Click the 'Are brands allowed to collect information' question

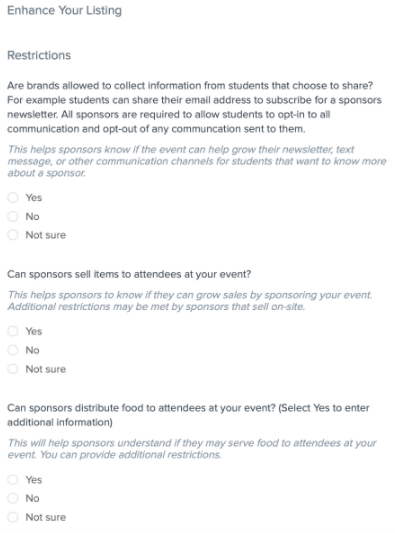point(190,85)
